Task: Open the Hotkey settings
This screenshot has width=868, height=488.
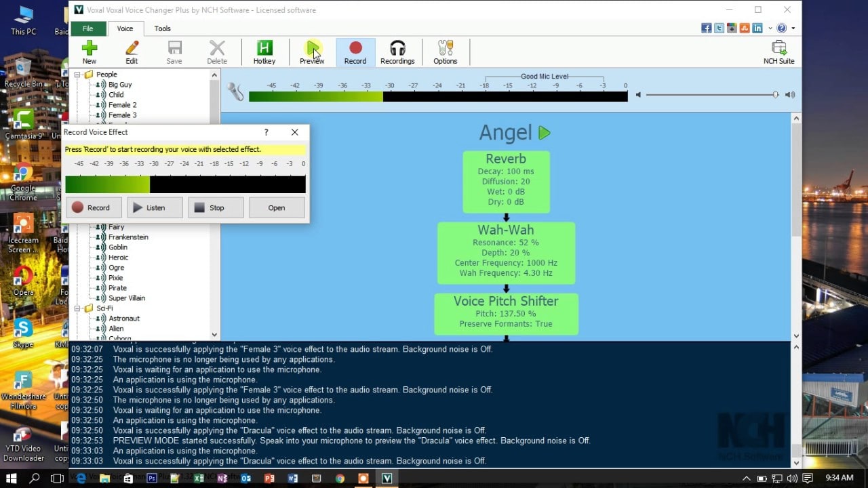Action: coord(264,52)
